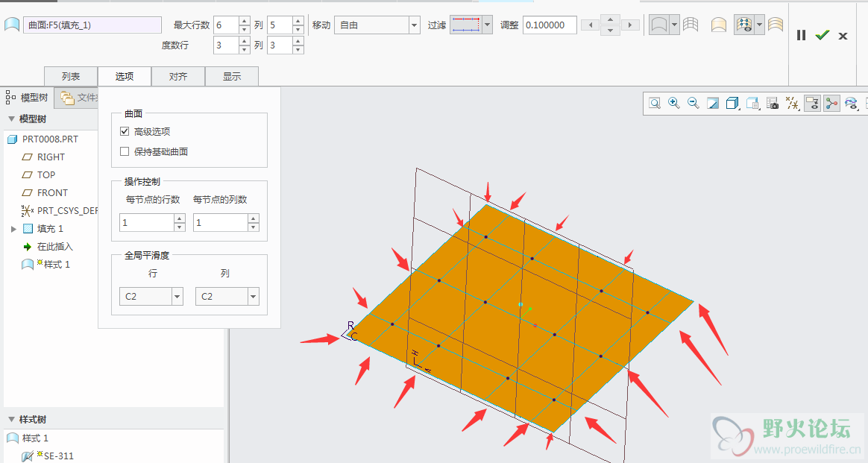Viewport: 868px width, 463px height.
Task: Accept changes with the green checkmark
Action: click(x=822, y=35)
